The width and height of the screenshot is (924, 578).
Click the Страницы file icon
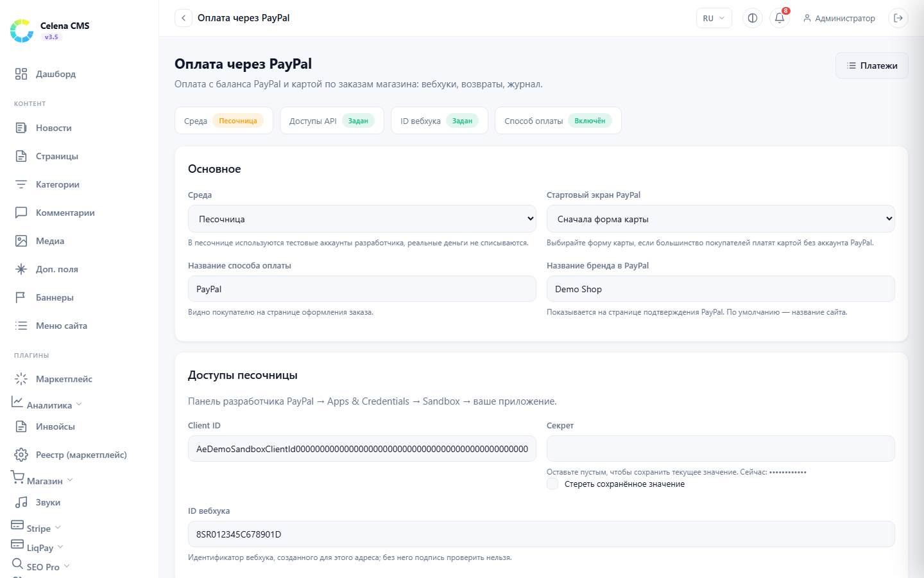pos(21,156)
